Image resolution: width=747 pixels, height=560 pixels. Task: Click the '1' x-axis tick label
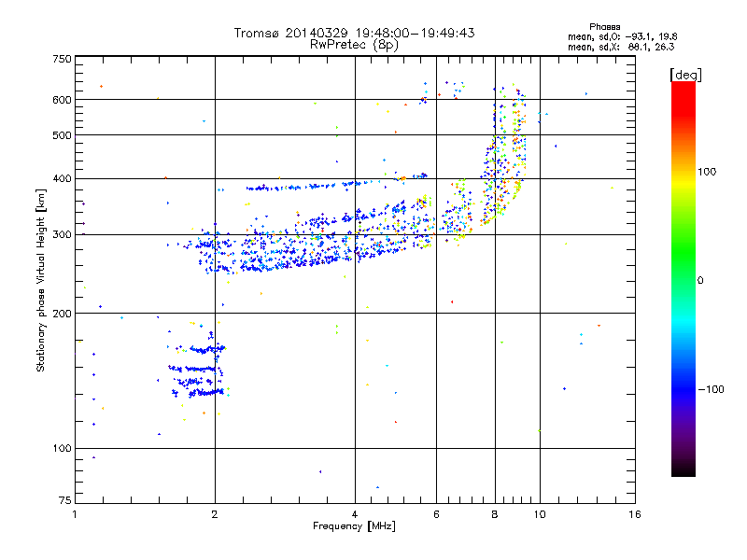click(x=75, y=514)
